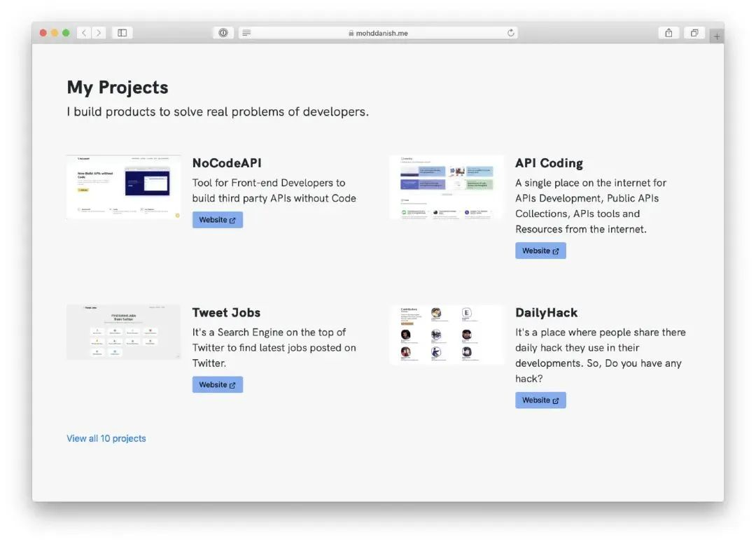
Task: Click the NoCodeAPI project thumbnail
Action: click(124, 187)
